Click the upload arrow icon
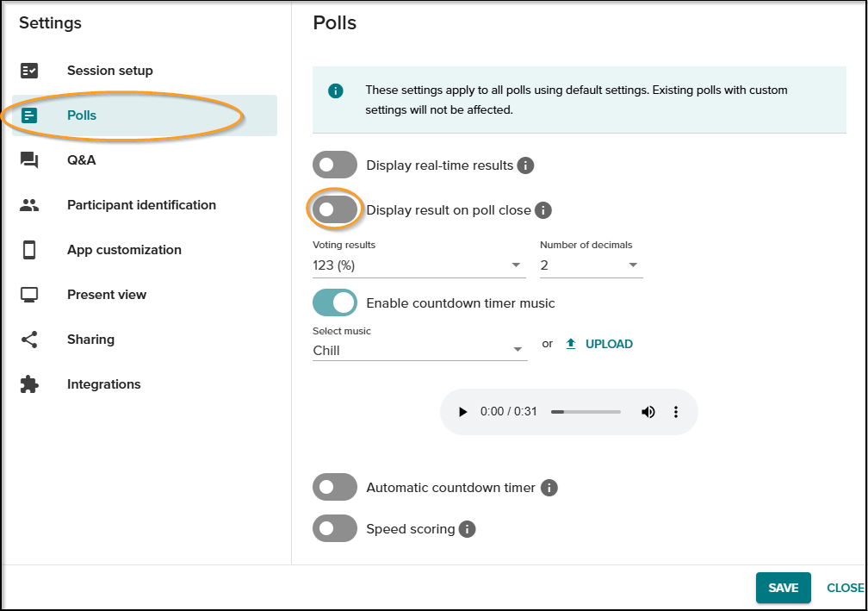The height and width of the screenshot is (611, 868). click(x=570, y=344)
